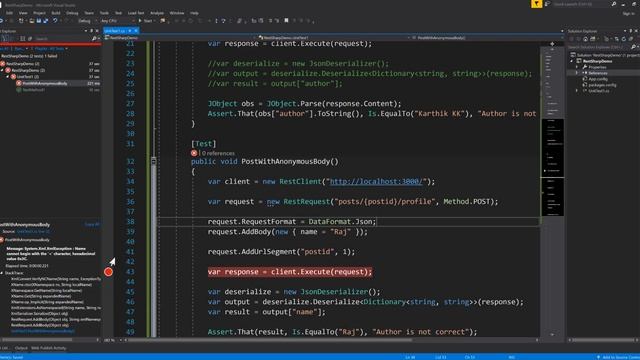
Task: Click the Save All toolbar icon
Action: (x=45, y=21)
